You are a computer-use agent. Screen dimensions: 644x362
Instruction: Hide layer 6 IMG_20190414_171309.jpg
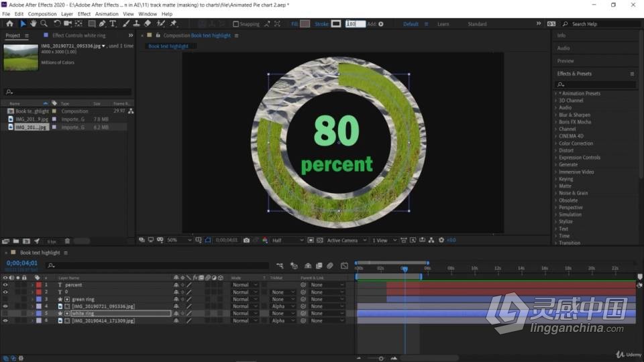click(x=5, y=320)
